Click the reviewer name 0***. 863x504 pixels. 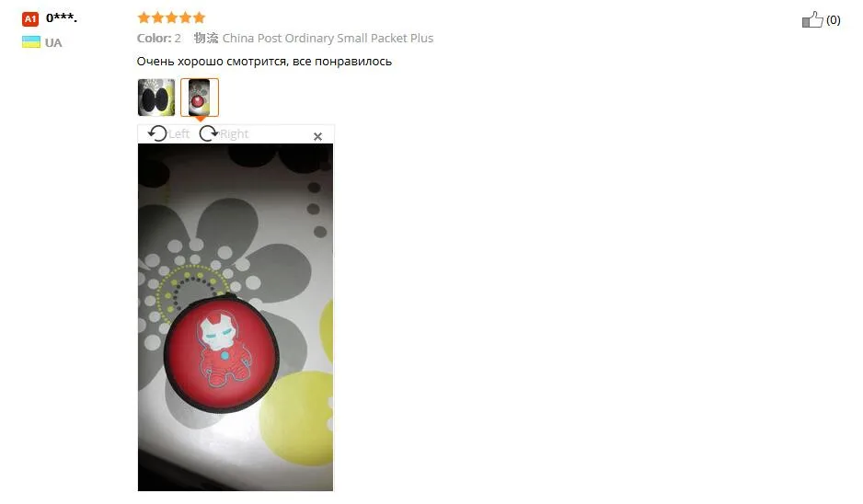62,18
